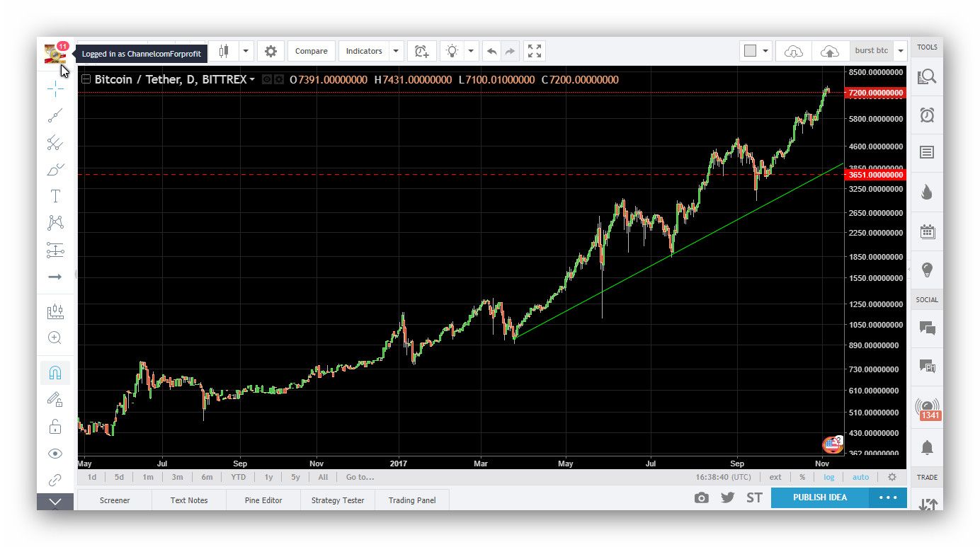
Task: Open the user profile avatar menu
Action: tap(55, 52)
